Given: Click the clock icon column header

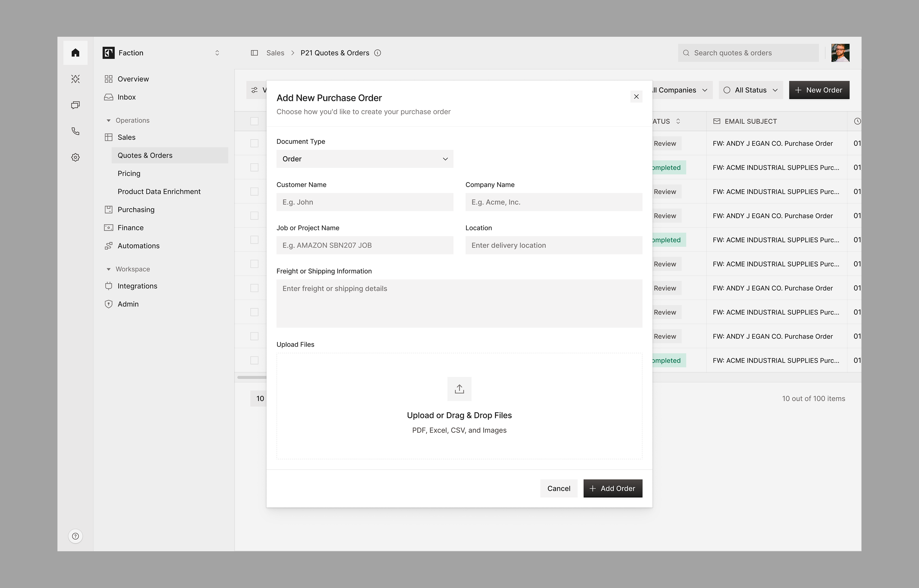Looking at the screenshot, I should 857,121.
